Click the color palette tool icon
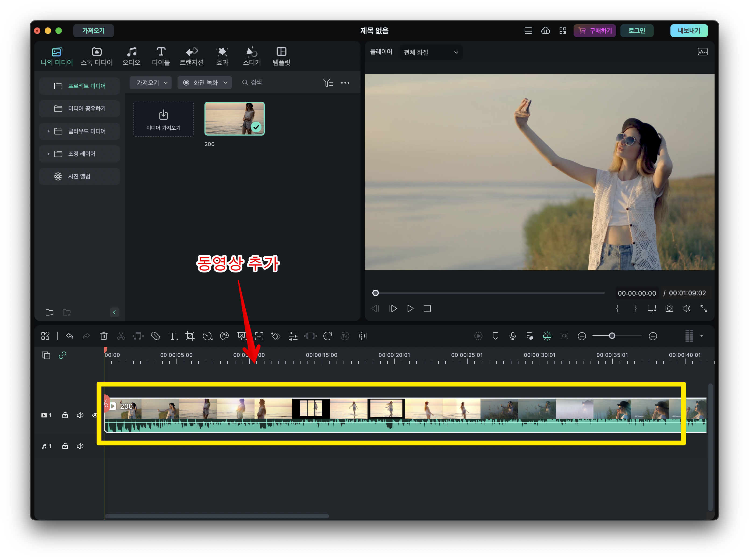This screenshot has width=749, height=560. click(x=224, y=336)
